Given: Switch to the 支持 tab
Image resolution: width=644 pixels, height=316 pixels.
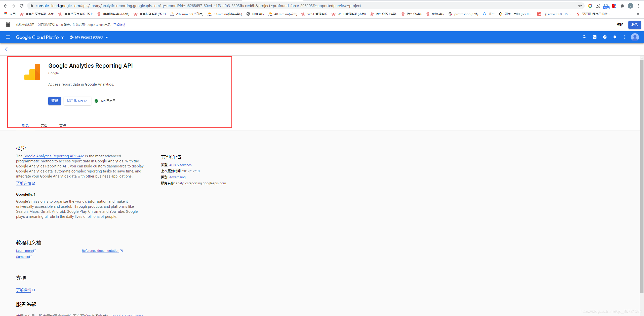Looking at the screenshot, I should click(63, 125).
